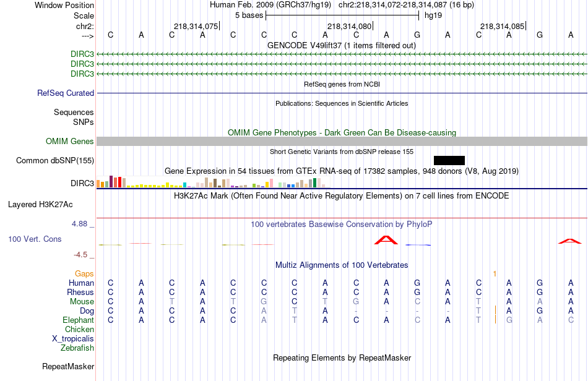This screenshot has height=381, width=588.
Task: Click the H3K27Ac Mark track title
Action: pos(342,195)
